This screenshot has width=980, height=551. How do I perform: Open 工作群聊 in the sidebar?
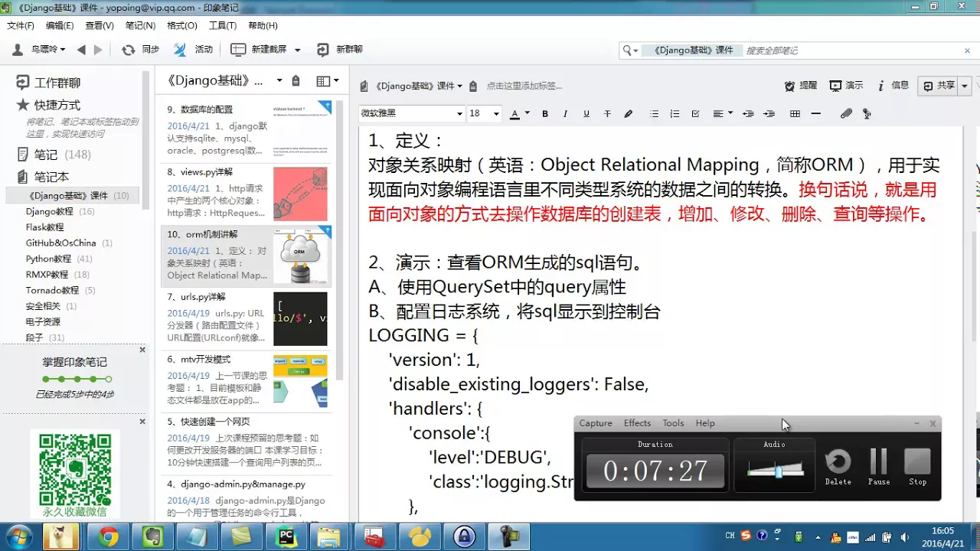pos(48,83)
